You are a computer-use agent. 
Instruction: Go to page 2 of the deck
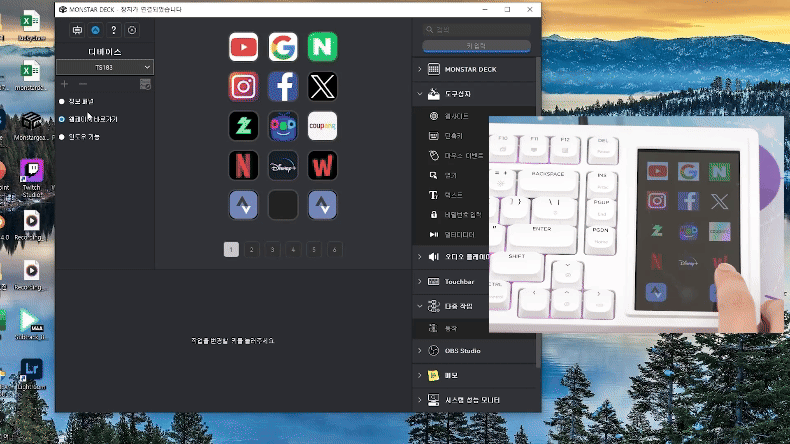coord(252,250)
